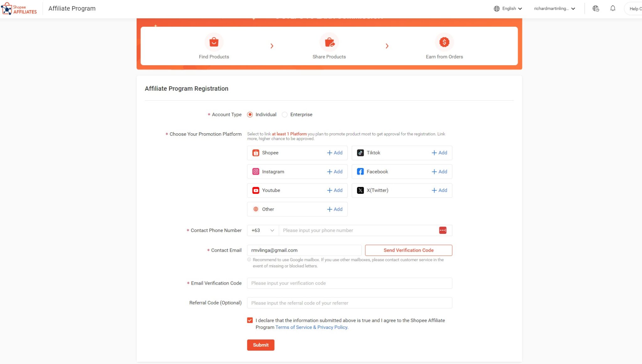Submit the affiliate registration form
This screenshot has width=642, height=364.
click(x=260, y=345)
